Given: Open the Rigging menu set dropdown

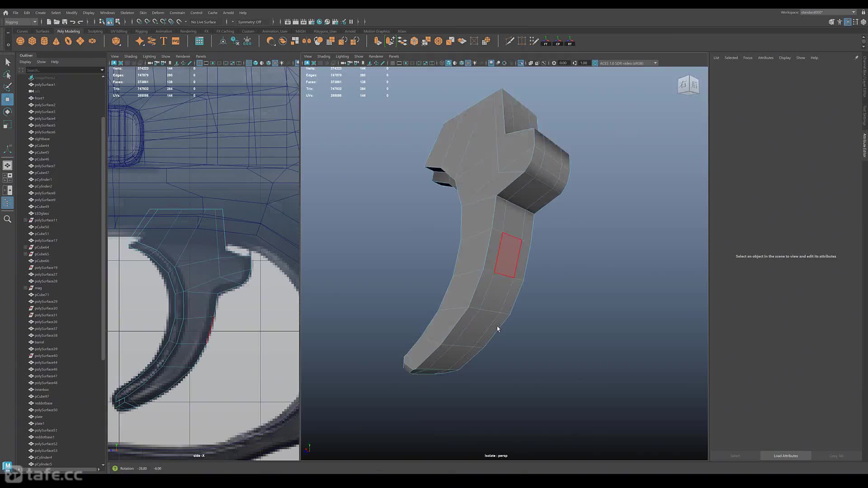Looking at the screenshot, I should pos(21,22).
